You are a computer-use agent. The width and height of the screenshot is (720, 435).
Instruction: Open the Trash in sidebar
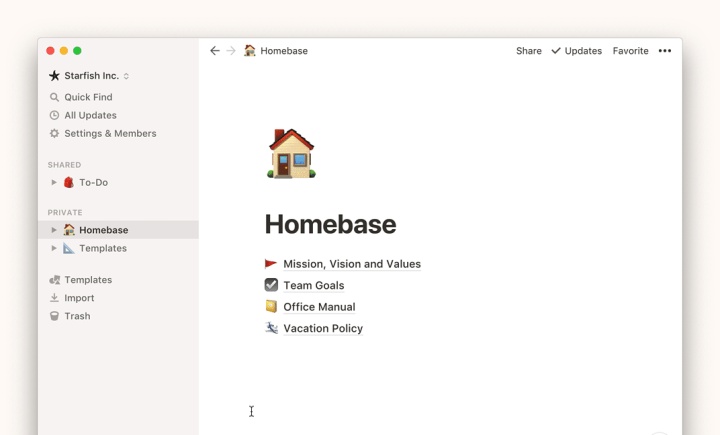tap(77, 316)
